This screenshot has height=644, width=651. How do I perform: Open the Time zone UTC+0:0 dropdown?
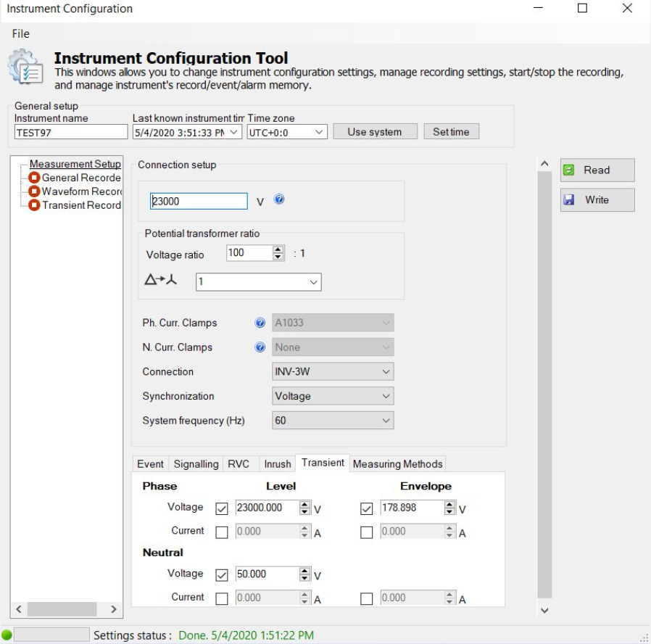click(286, 132)
